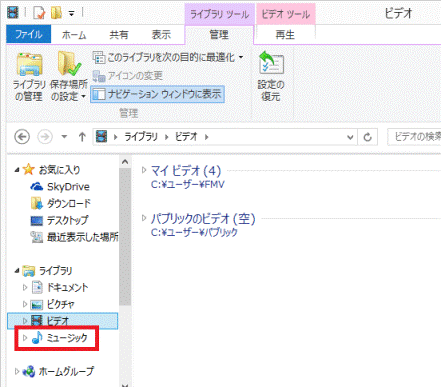
Task: Open the ファイル menu tab
Action: [x=29, y=34]
